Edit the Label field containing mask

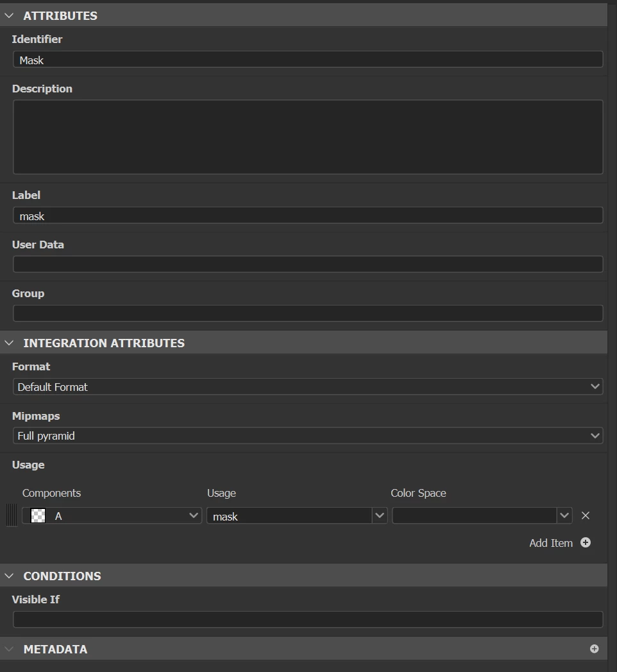point(308,215)
